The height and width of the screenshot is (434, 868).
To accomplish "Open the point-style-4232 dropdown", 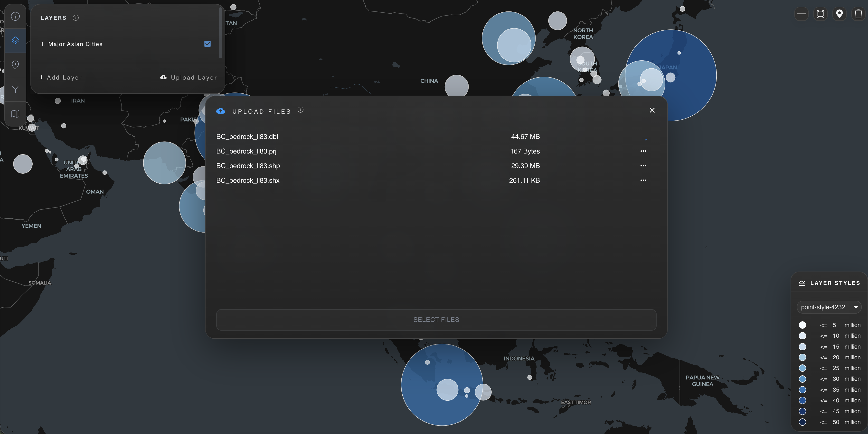I will tap(829, 307).
